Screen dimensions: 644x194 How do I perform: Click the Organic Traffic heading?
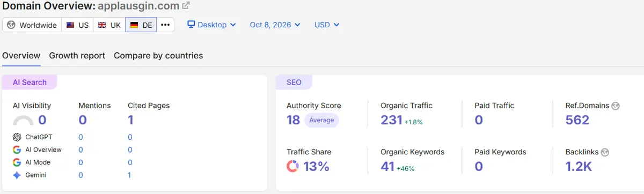click(406, 106)
